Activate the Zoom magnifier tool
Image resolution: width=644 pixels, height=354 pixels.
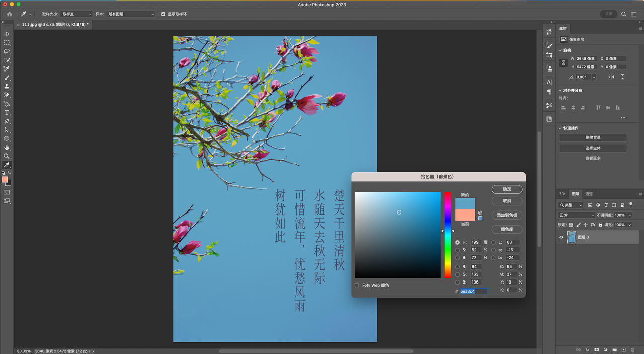[x=7, y=156]
